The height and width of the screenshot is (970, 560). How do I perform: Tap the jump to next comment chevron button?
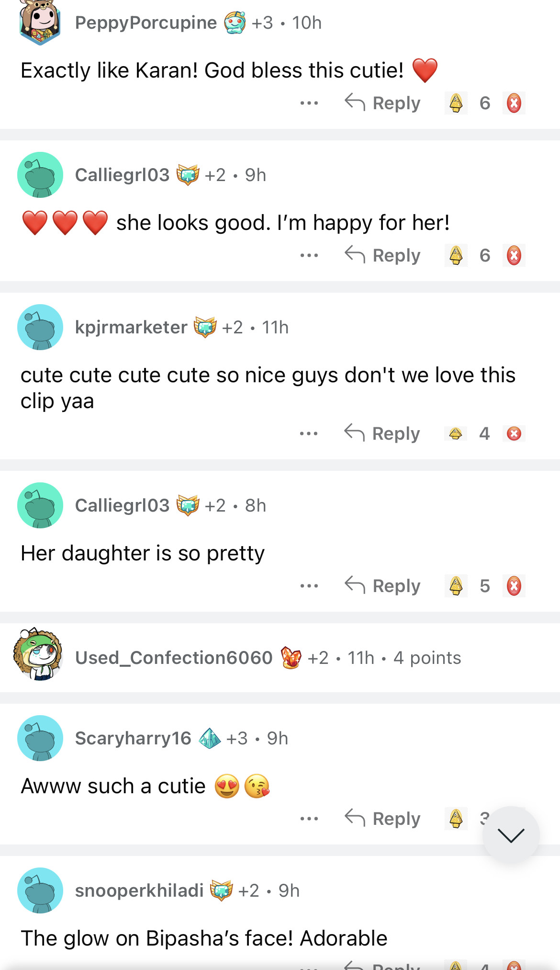click(511, 835)
